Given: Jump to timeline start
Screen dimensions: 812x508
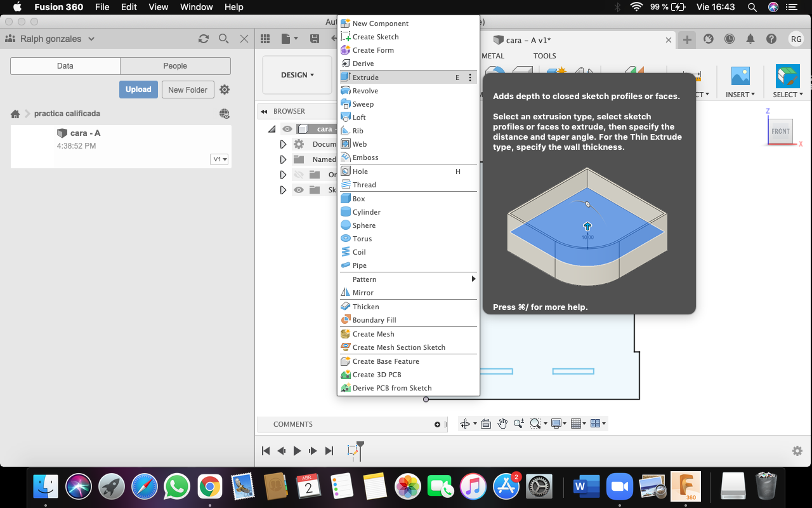Looking at the screenshot, I should [266, 451].
